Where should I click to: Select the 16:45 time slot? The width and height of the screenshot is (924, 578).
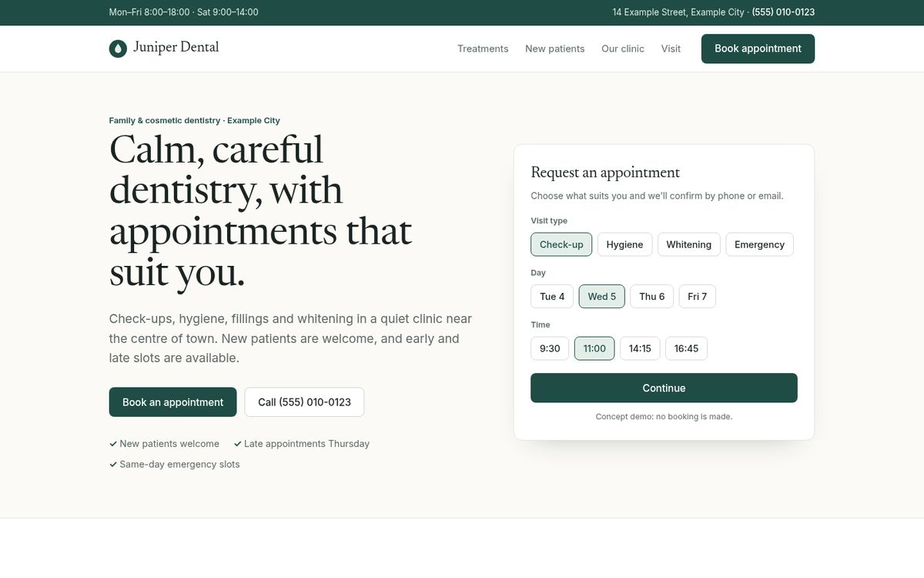point(686,348)
